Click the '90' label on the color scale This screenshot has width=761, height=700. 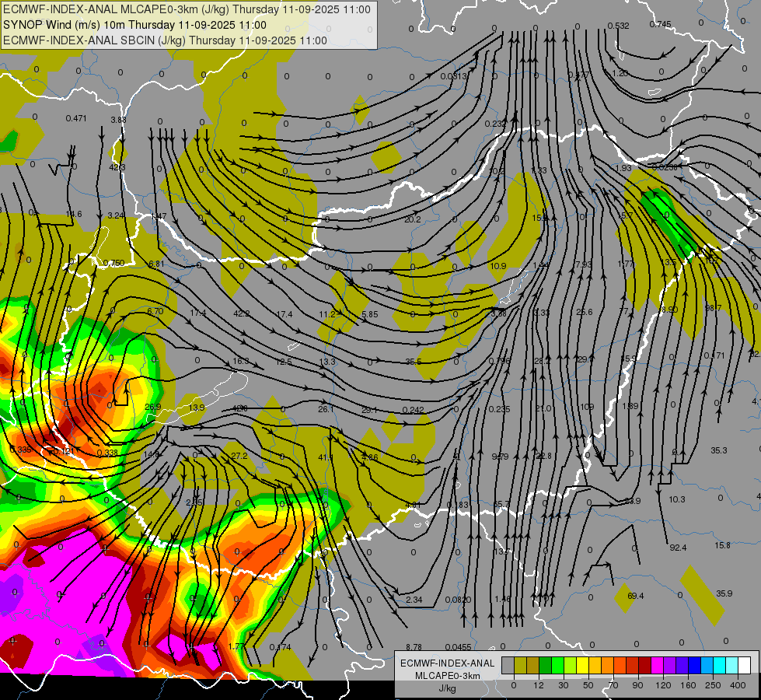coord(637,685)
